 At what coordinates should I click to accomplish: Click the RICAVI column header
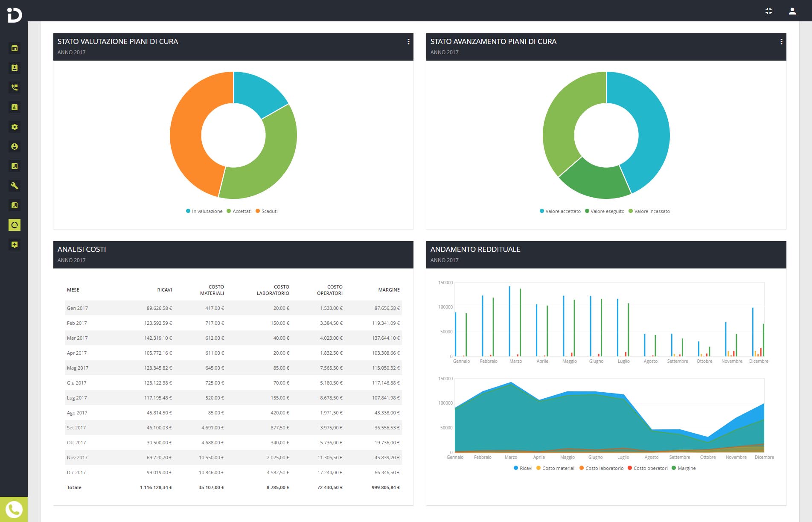click(164, 290)
